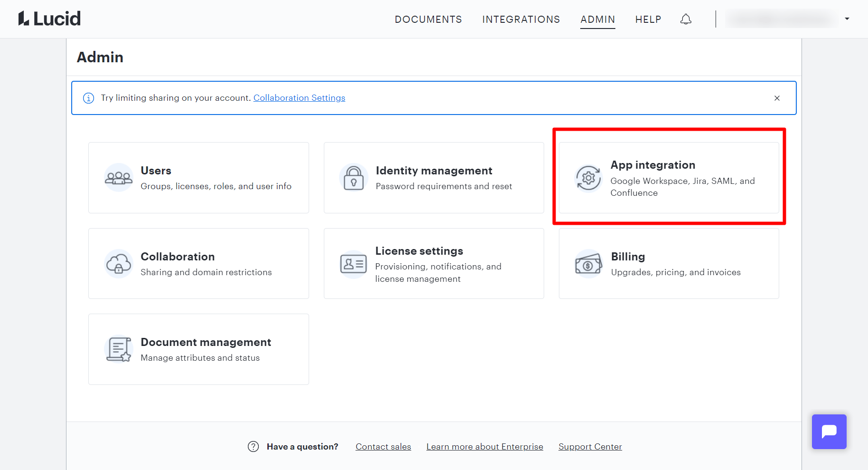
Task: Click 'Sharing and domain restrictions' text
Action: (x=206, y=272)
